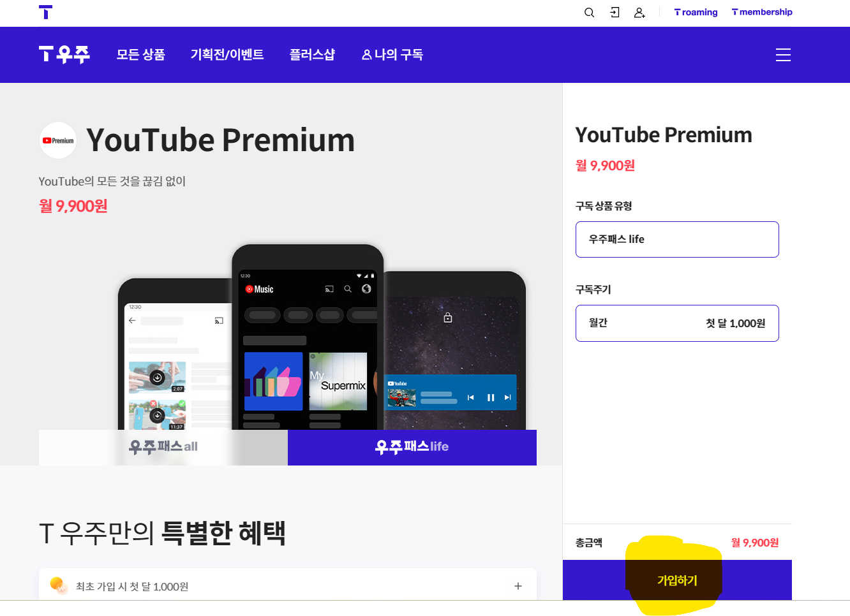Select 우주패스 life subscription type box
The width and height of the screenshot is (850, 616).
[677, 239]
